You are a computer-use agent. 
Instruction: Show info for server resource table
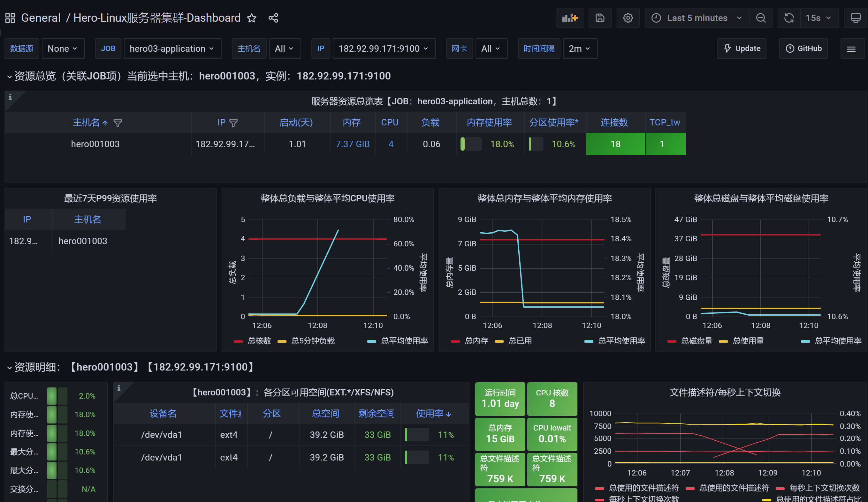click(10, 97)
